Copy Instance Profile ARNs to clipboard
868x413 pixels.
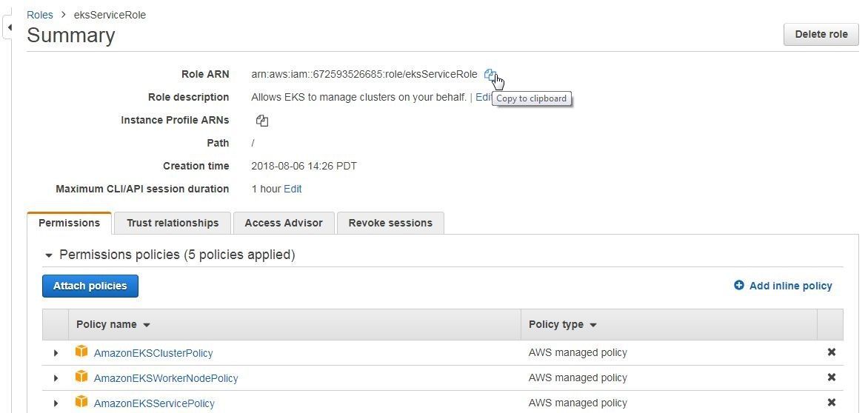(262, 121)
